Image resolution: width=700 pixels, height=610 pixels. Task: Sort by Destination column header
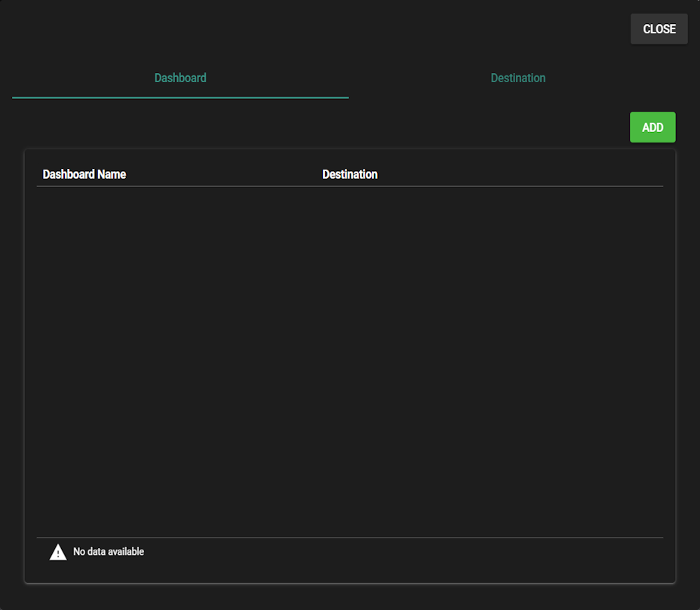[x=350, y=174]
